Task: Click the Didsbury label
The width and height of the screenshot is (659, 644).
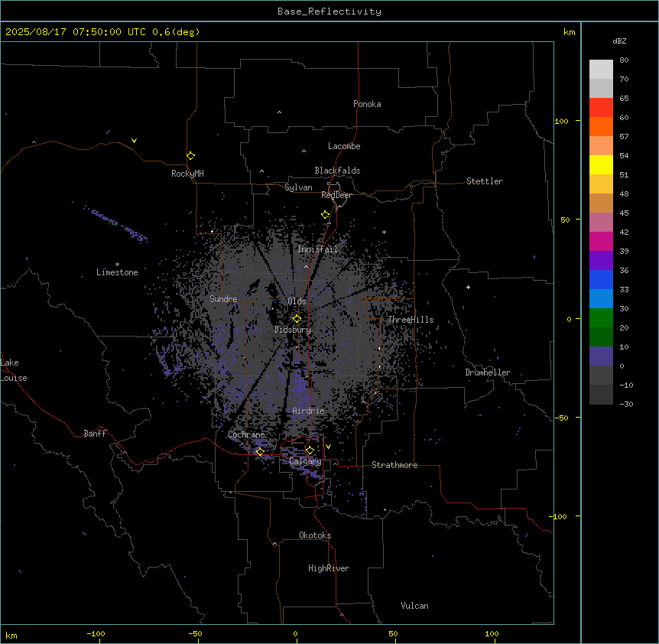Action: [293, 330]
